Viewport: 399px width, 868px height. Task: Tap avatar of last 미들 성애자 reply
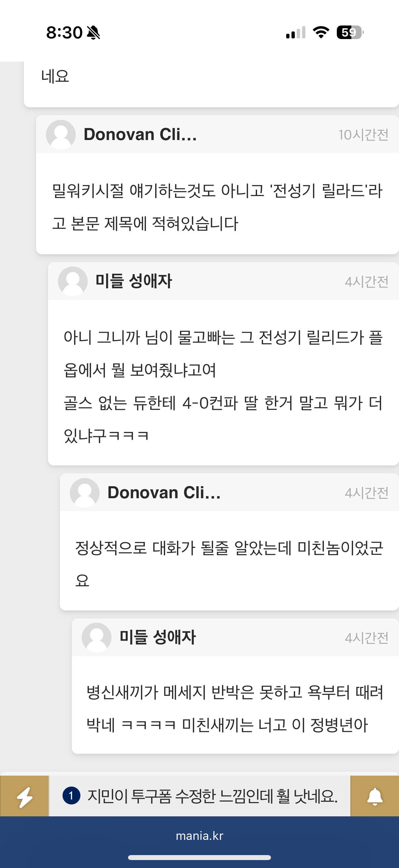(x=97, y=637)
